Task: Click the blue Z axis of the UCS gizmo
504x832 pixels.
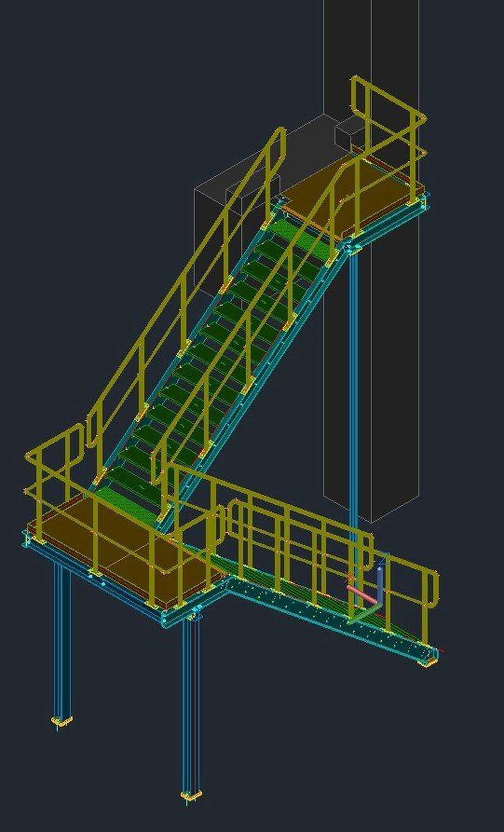Action: [380, 587]
